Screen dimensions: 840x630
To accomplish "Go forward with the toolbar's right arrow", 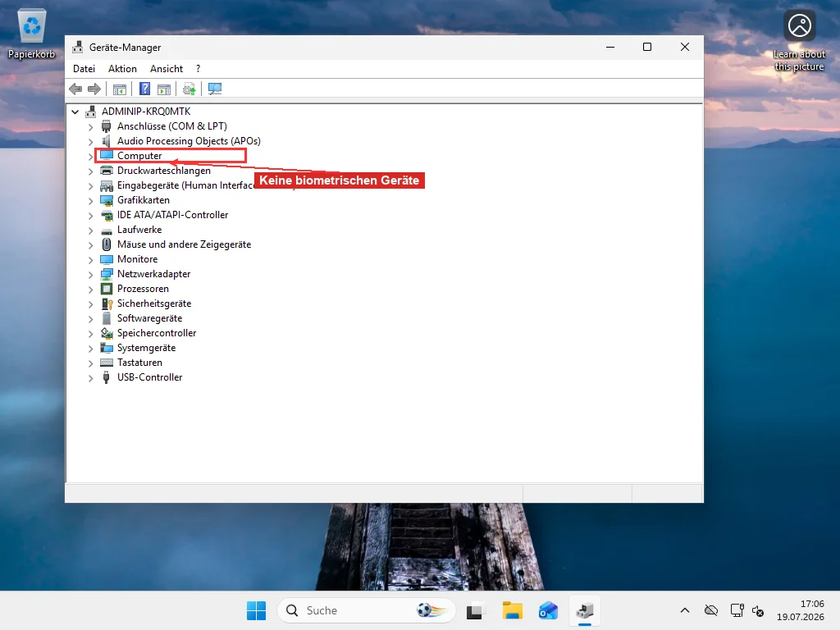I will click(x=94, y=89).
